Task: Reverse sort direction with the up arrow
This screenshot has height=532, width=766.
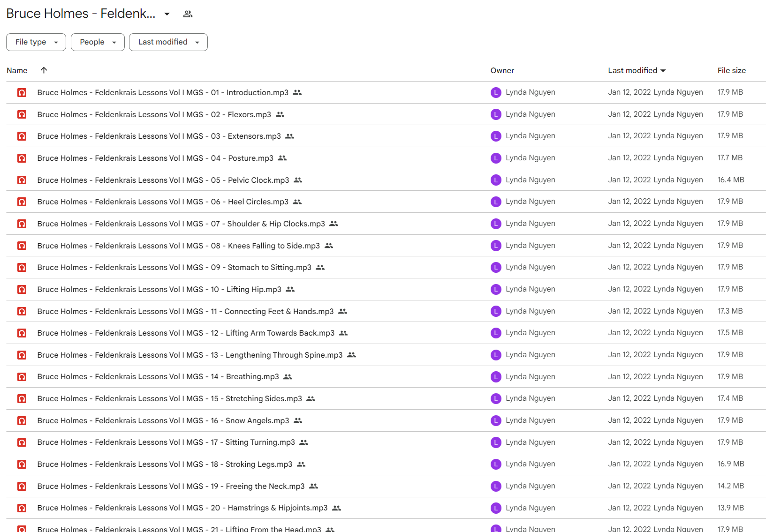Action: click(x=44, y=70)
